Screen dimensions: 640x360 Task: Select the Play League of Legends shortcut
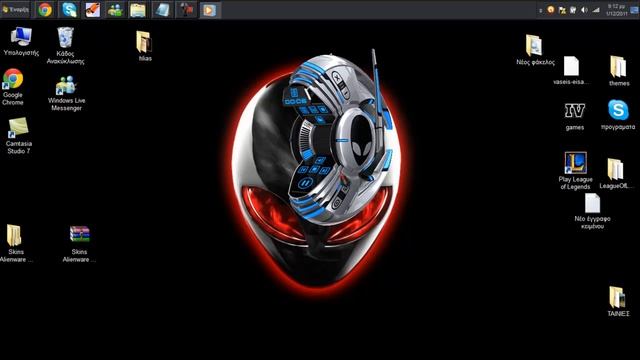pyautogui.click(x=576, y=171)
